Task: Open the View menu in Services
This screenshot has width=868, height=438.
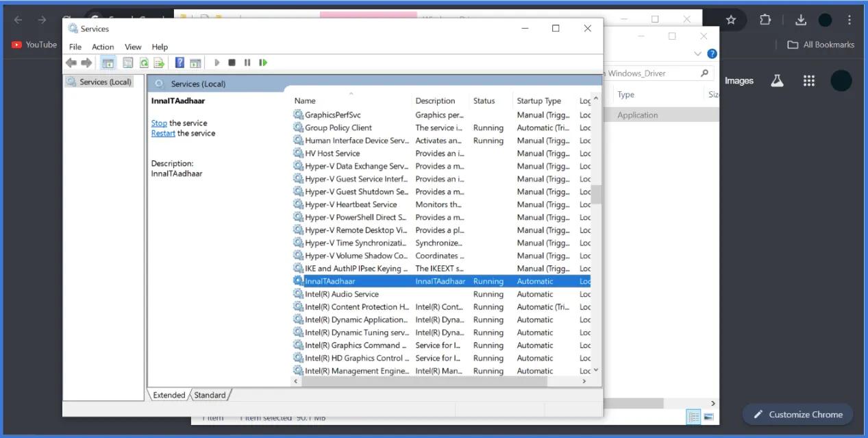Action: (x=133, y=47)
